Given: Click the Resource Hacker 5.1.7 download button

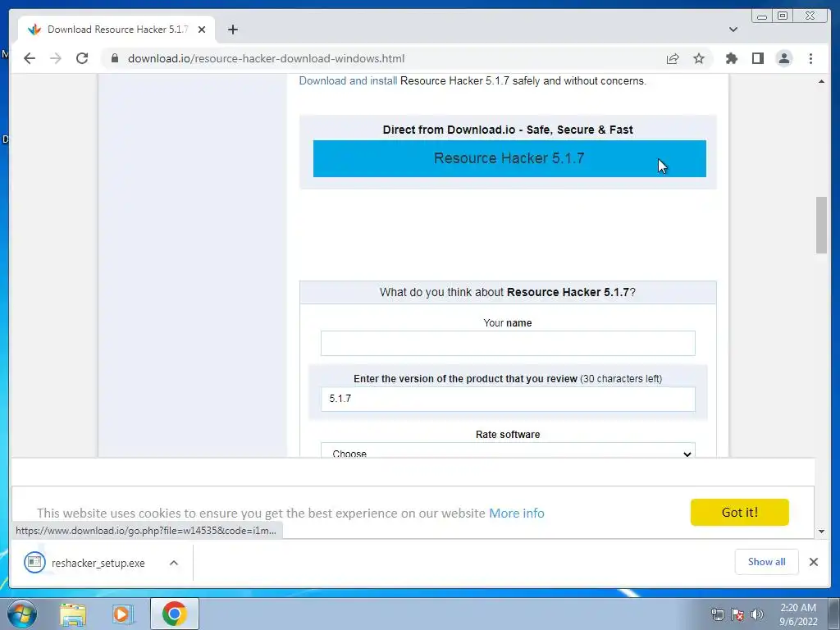Looking at the screenshot, I should click(509, 158).
